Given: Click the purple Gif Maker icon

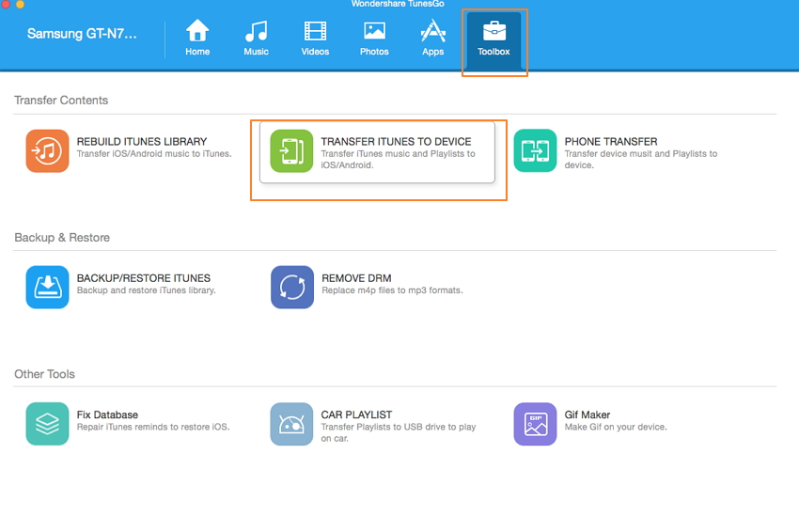Looking at the screenshot, I should (535, 424).
